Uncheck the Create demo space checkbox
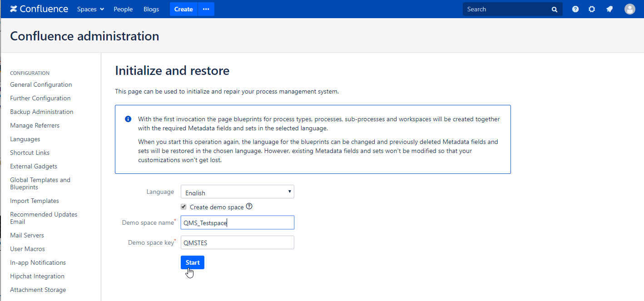This screenshot has width=644, height=301. pyautogui.click(x=183, y=206)
